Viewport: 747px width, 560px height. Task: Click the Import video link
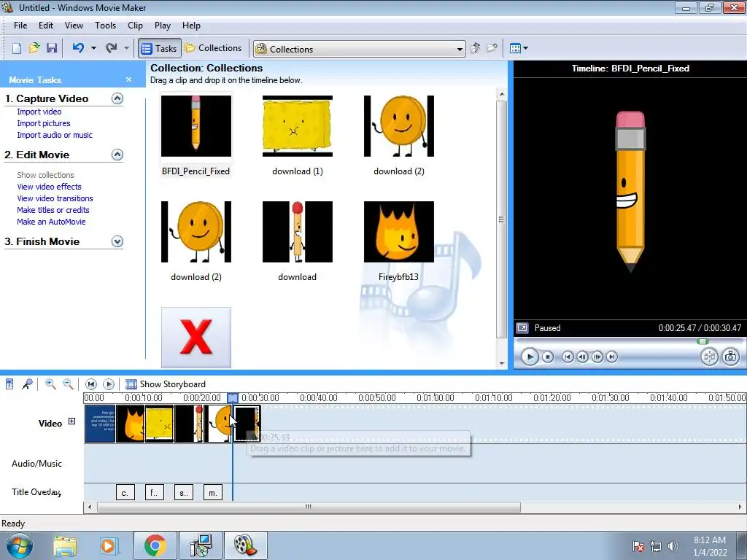(x=39, y=112)
